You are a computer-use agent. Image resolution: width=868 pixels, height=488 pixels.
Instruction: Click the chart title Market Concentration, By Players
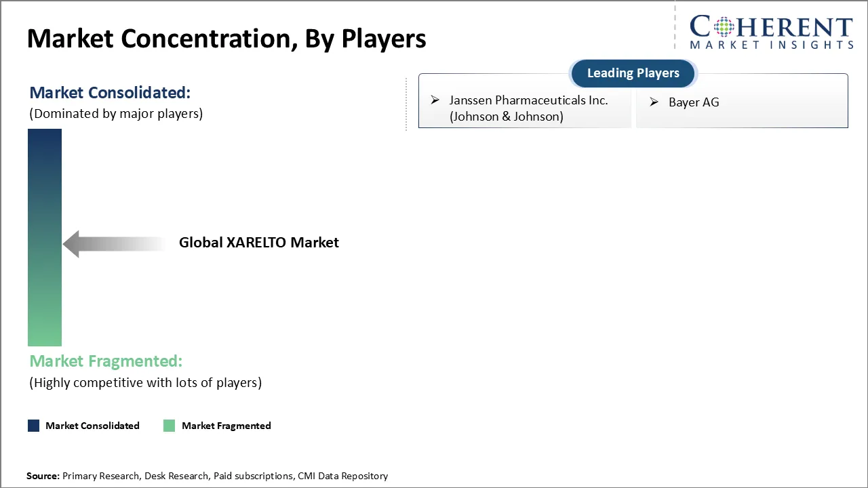point(226,39)
